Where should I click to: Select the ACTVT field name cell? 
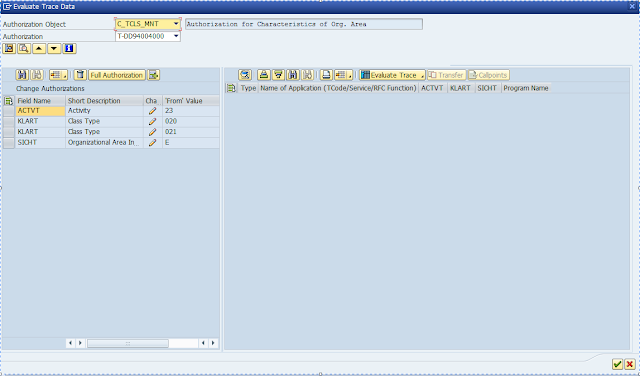(x=40, y=111)
